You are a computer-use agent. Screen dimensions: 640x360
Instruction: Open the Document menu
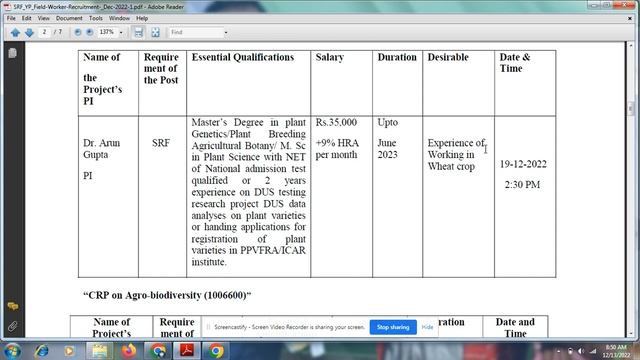tap(69, 18)
